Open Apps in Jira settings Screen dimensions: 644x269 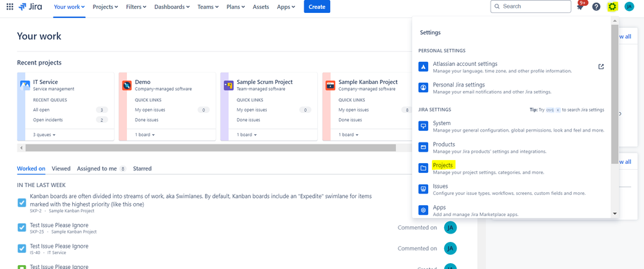pyautogui.click(x=511, y=210)
